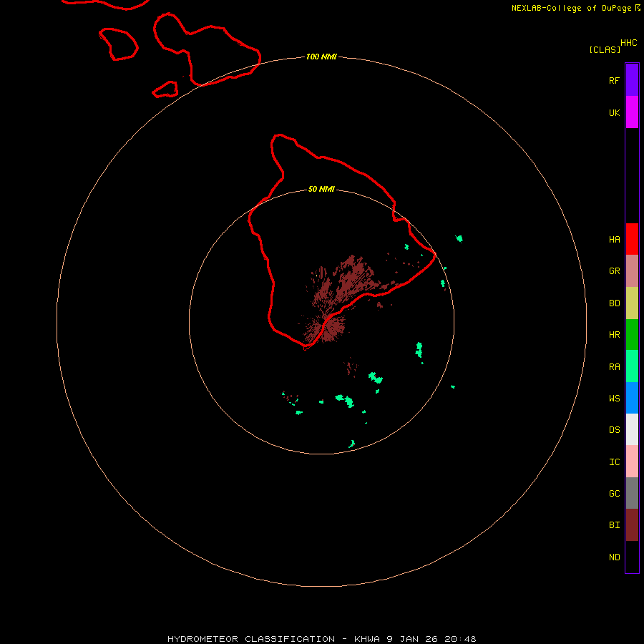
Task: Select the BD yellow legend block
Action: pyautogui.click(x=632, y=303)
